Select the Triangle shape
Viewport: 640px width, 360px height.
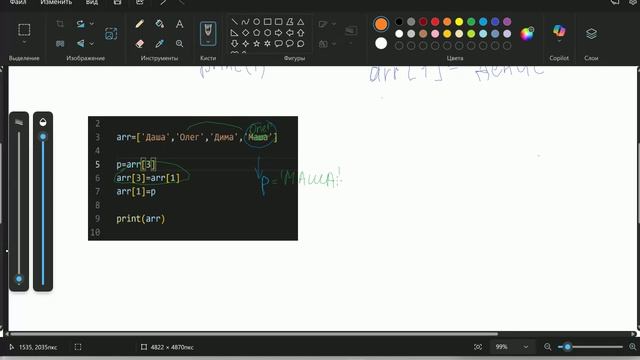coord(301,22)
